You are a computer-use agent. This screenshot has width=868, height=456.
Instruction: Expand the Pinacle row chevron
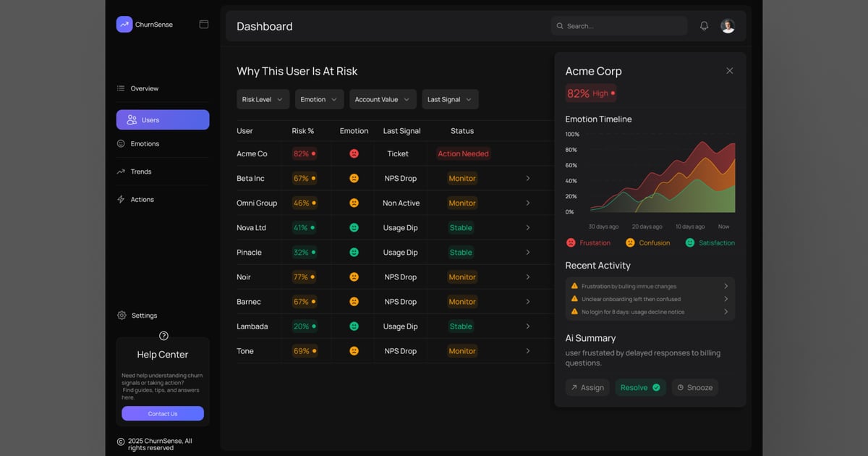[x=528, y=252]
